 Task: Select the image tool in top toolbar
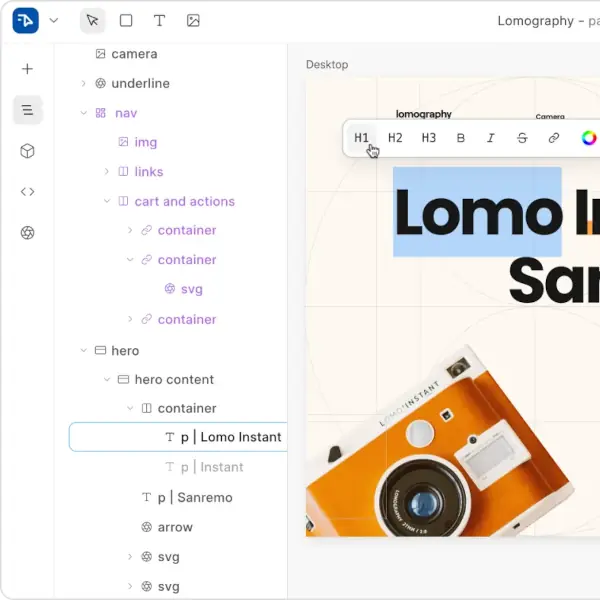point(193,20)
